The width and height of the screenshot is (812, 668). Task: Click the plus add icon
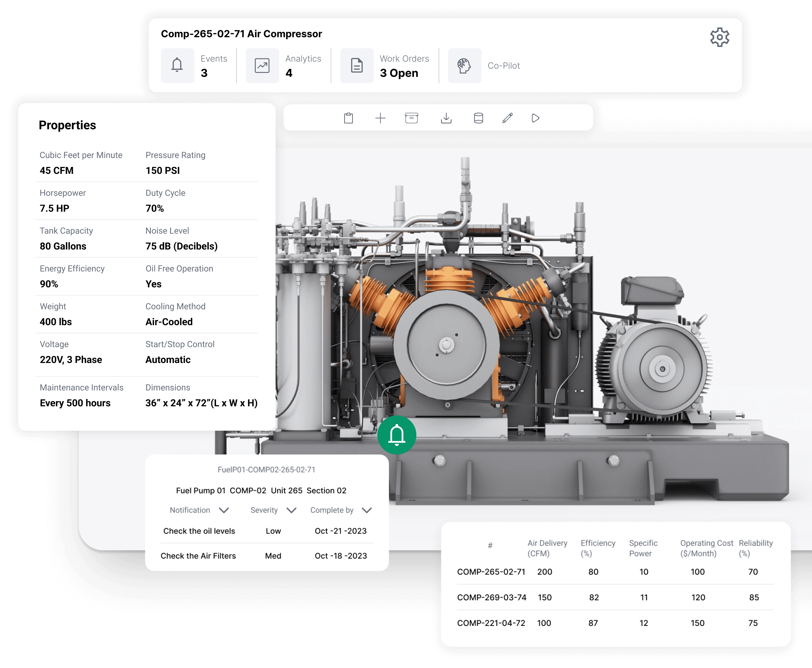tap(380, 118)
